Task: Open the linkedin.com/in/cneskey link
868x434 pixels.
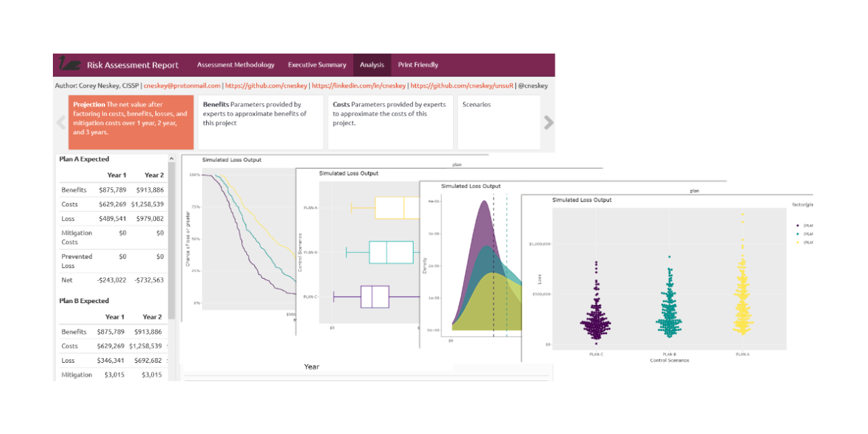Action: [x=359, y=86]
